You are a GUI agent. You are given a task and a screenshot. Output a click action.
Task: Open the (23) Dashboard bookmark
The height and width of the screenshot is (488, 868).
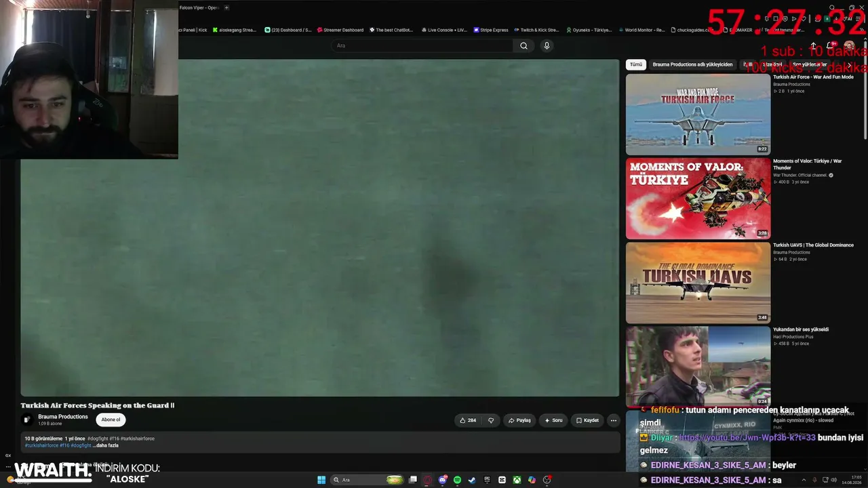[x=288, y=30]
